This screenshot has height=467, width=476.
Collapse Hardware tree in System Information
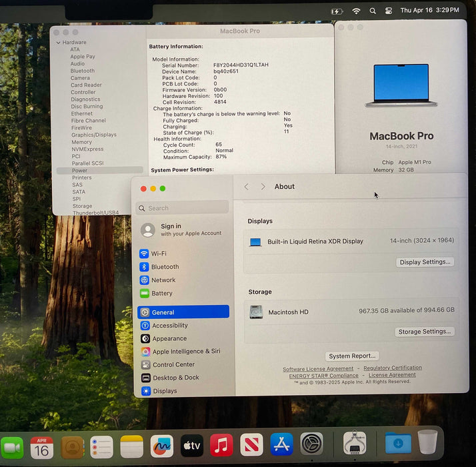pos(58,43)
